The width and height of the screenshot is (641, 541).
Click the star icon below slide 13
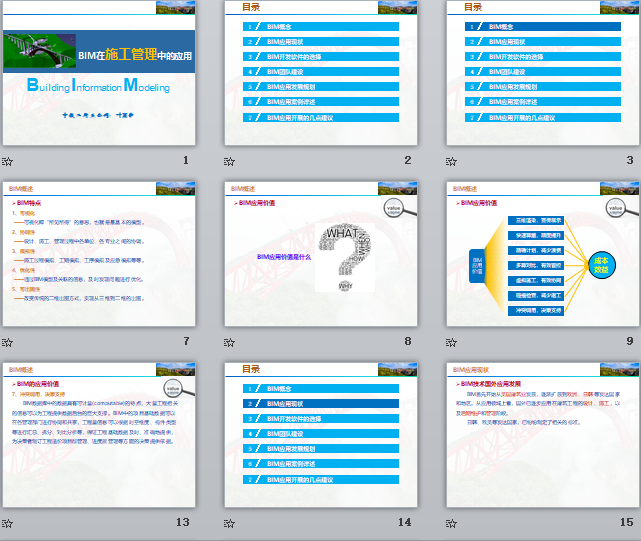[8, 523]
